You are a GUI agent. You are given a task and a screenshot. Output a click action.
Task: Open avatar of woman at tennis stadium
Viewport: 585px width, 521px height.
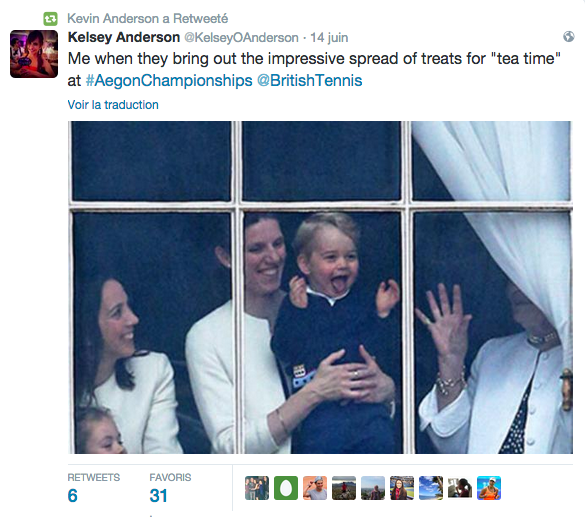(402, 488)
